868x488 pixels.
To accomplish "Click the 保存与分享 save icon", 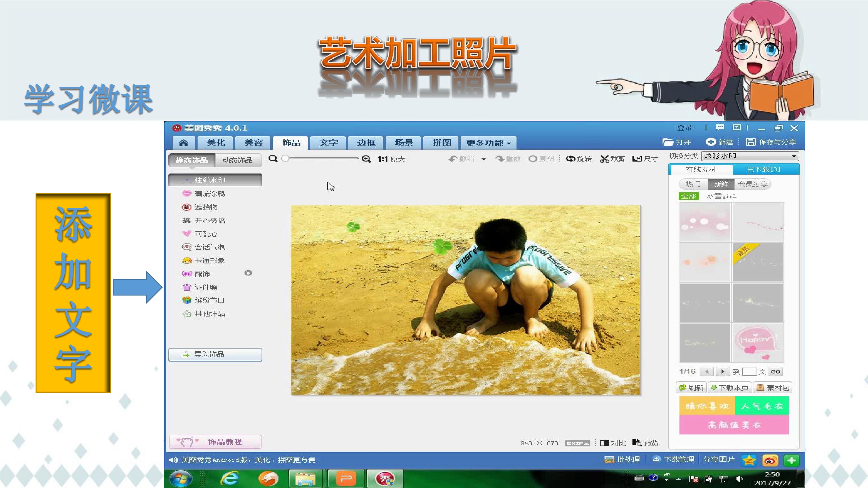I will pos(751,142).
